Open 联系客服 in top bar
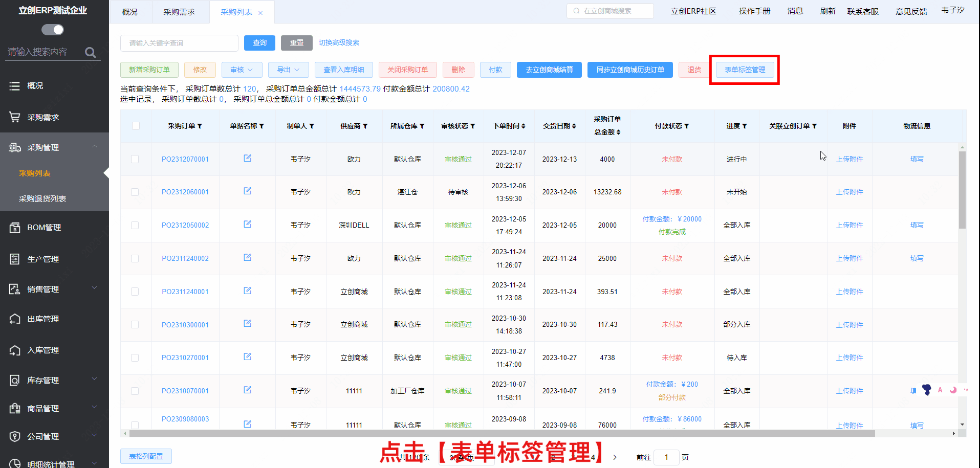This screenshot has width=980, height=468. [x=863, y=11]
